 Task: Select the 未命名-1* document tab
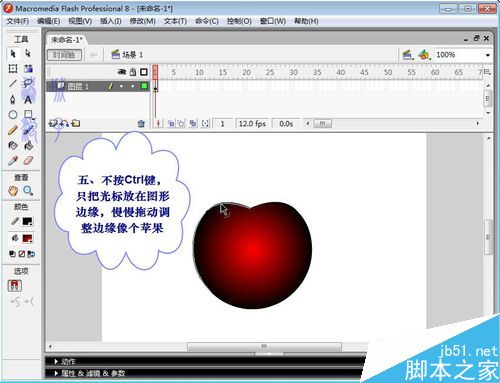66,40
